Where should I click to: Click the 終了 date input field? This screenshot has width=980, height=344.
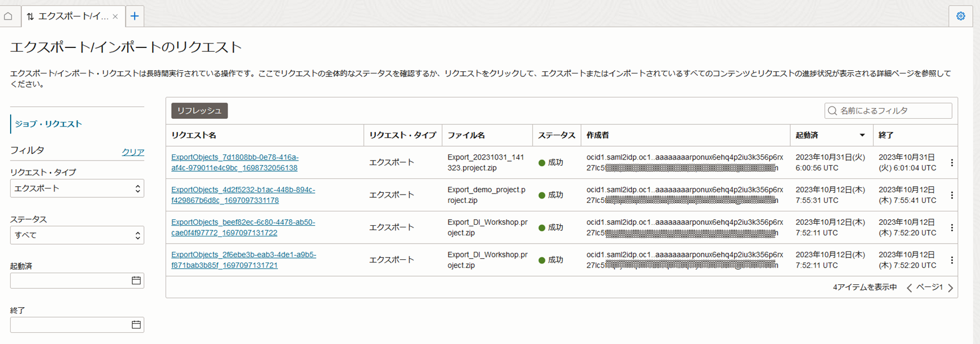pos(77,324)
